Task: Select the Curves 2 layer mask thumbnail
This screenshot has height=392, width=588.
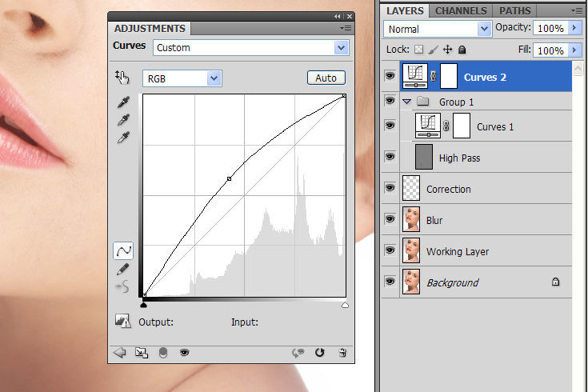Action: (x=449, y=76)
